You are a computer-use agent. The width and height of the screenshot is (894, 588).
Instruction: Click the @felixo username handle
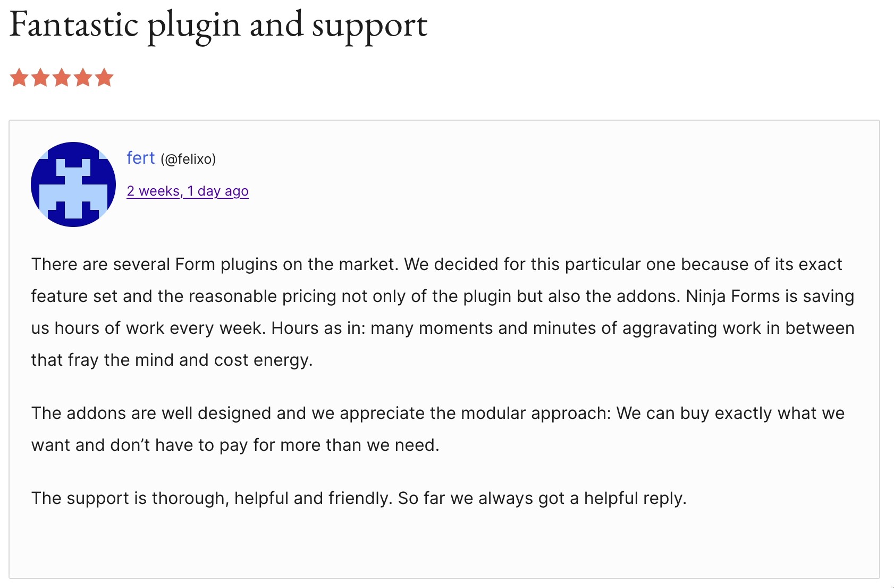(188, 159)
